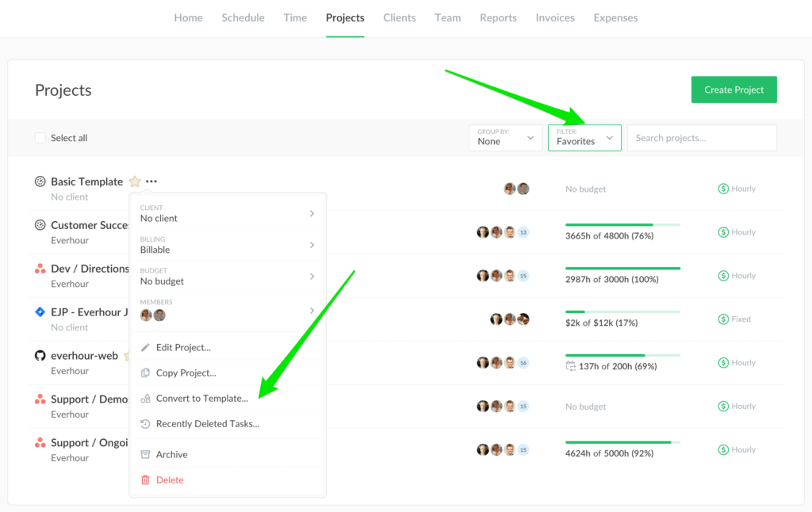Click the progress bar for Support / Ongoing
This screenshot has height=512, width=812.
622,441
